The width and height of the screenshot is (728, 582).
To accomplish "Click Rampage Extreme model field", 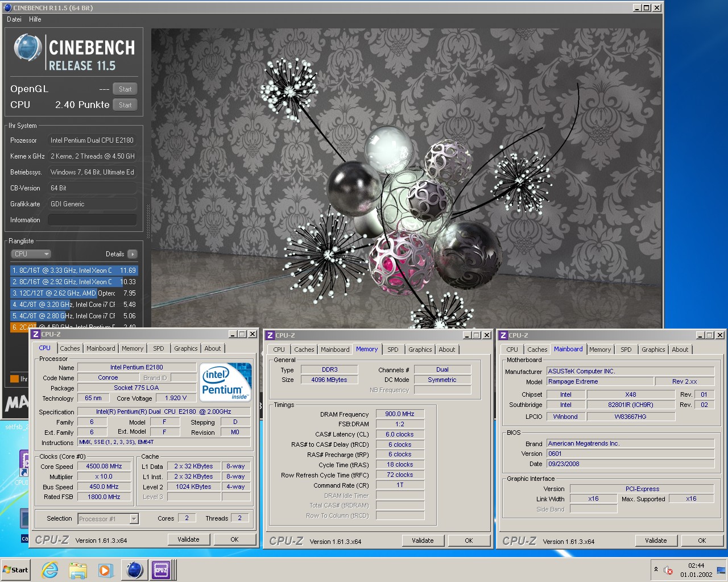I will 599,381.
